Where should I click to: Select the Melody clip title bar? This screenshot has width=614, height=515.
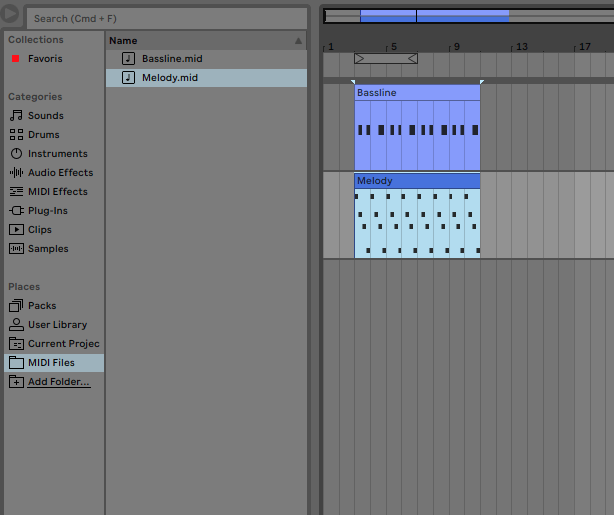click(x=417, y=181)
